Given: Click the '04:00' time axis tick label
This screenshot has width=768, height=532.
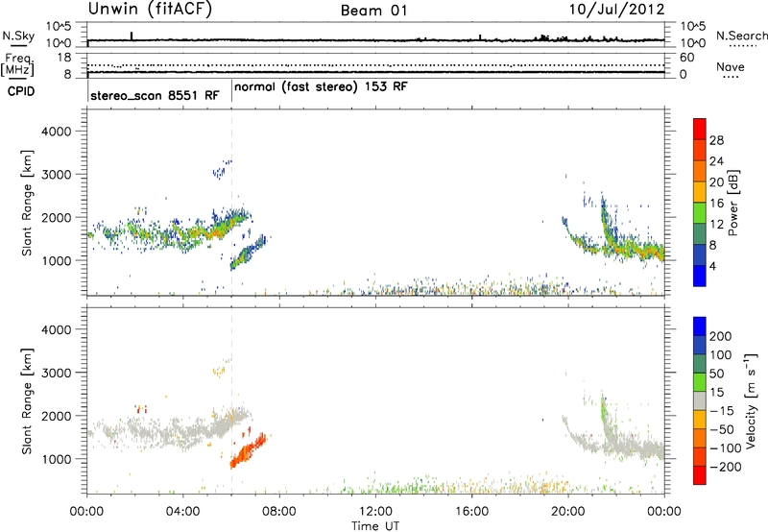Looking at the screenshot, I should pos(182,512).
